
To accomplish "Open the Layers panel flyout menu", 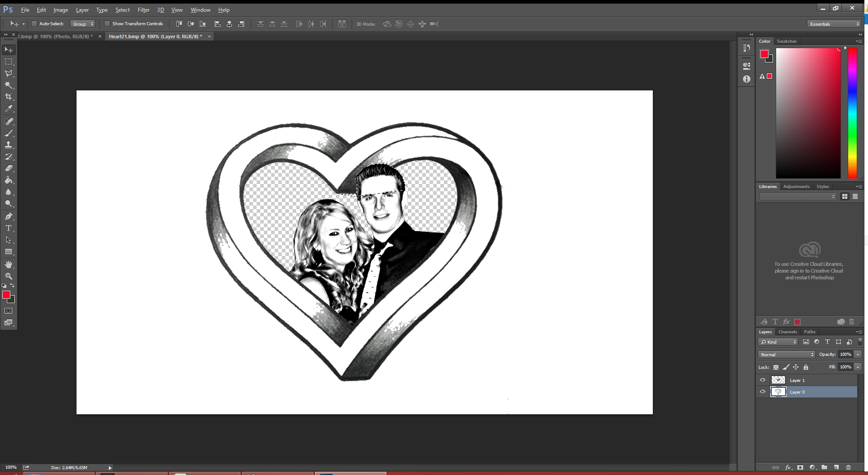I will (859, 332).
